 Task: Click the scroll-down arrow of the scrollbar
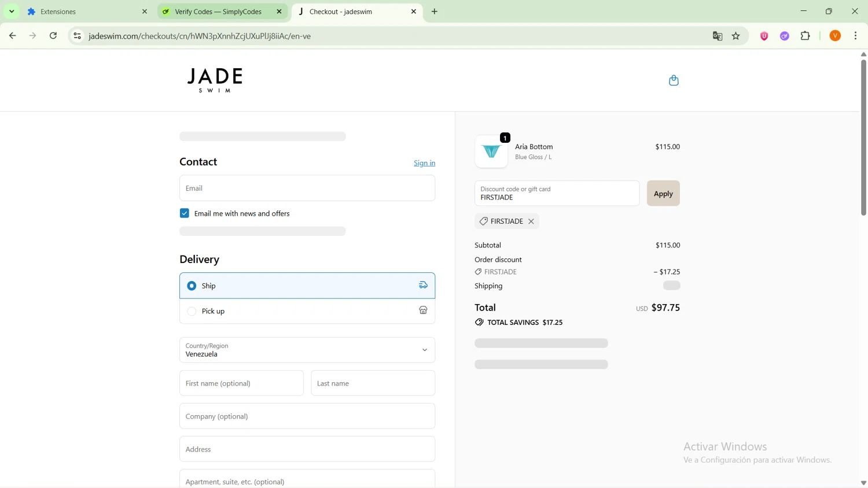(x=863, y=483)
